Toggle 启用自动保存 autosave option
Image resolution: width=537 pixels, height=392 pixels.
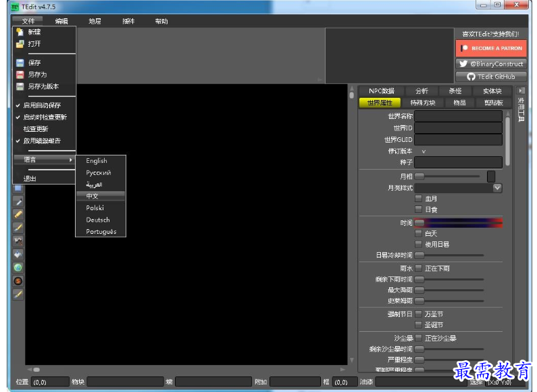[x=44, y=105]
